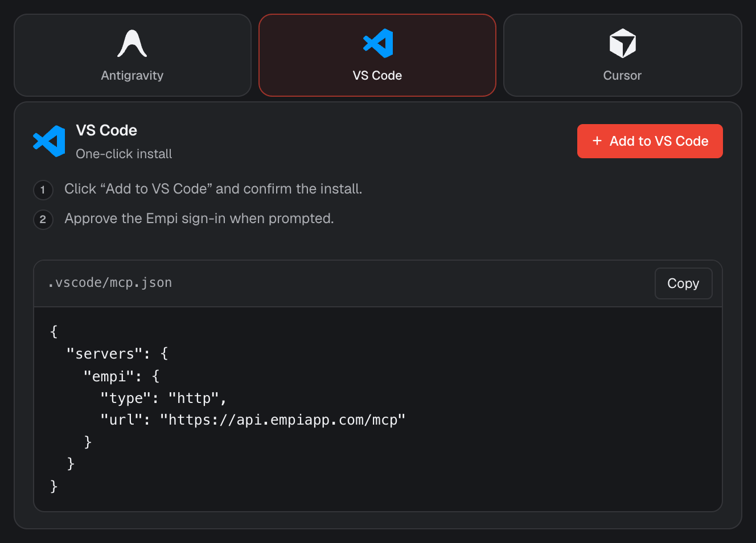
Task: Click the "servers" key in JSON
Action: (105, 353)
